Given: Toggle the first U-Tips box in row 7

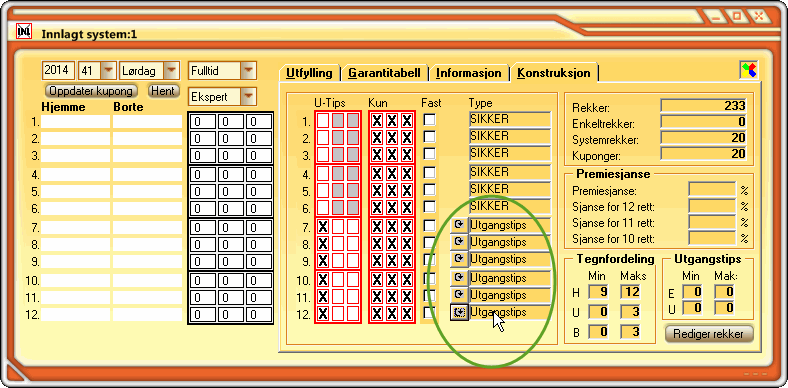Looking at the screenshot, I should [x=323, y=227].
